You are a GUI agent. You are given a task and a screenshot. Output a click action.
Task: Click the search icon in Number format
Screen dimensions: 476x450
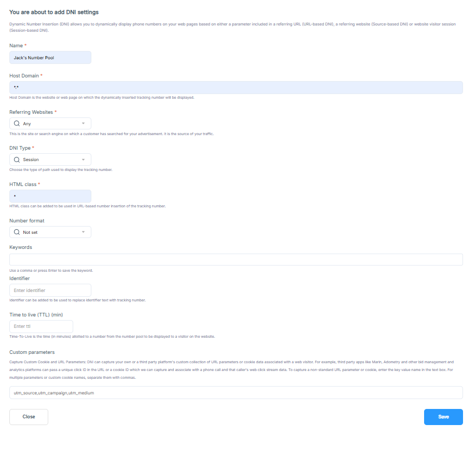[x=17, y=232]
